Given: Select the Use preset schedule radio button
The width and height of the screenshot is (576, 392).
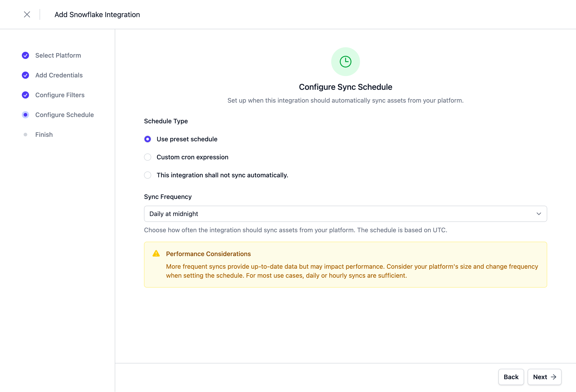Looking at the screenshot, I should coord(147,139).
